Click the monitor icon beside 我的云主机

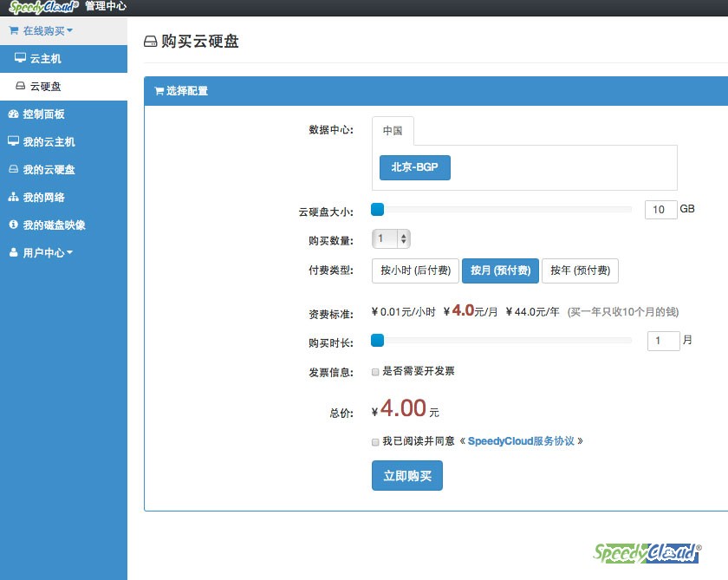[14, 141]
